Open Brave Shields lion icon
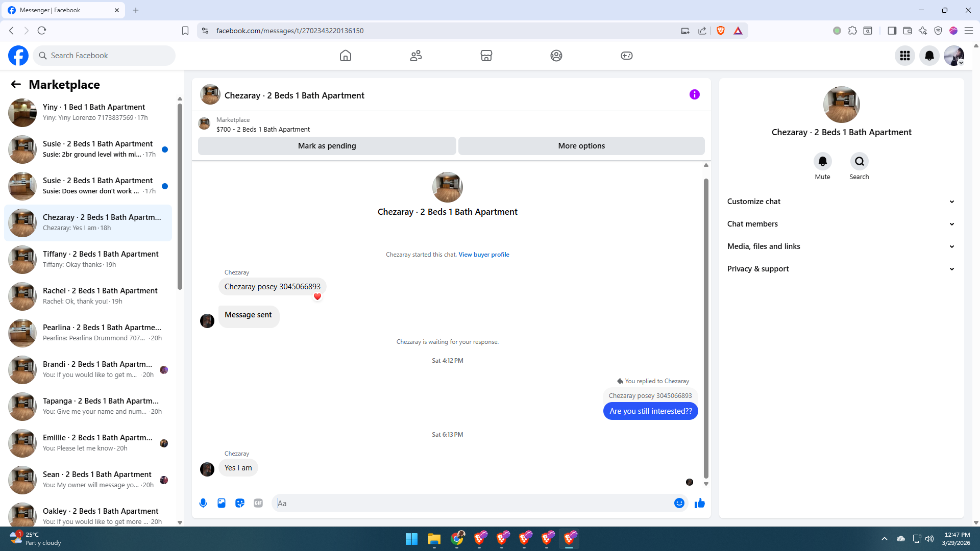The image size is (980, 551). (x=721, y=31)
